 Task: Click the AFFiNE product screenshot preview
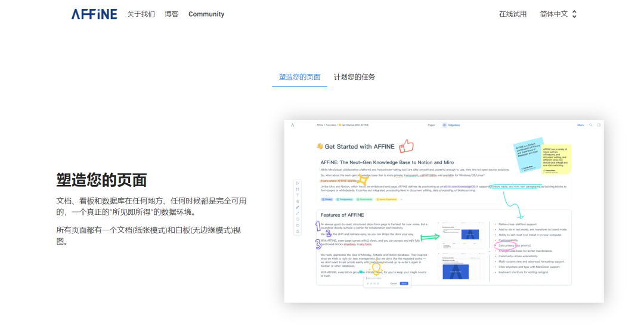click(x=444, y=211)
